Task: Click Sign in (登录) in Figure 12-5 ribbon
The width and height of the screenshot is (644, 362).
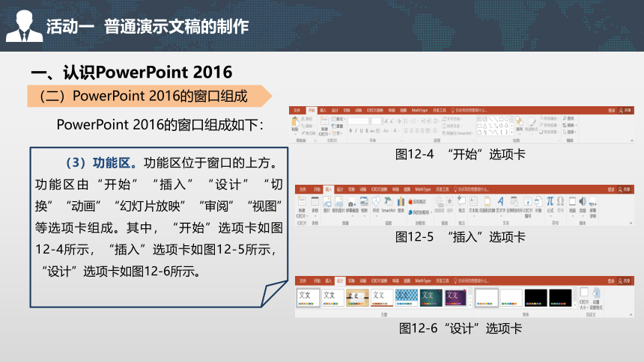Action: (x=611, y=189)
